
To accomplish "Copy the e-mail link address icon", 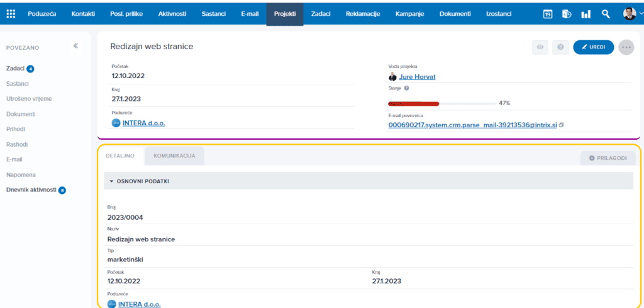I will [x=562, y=125].
